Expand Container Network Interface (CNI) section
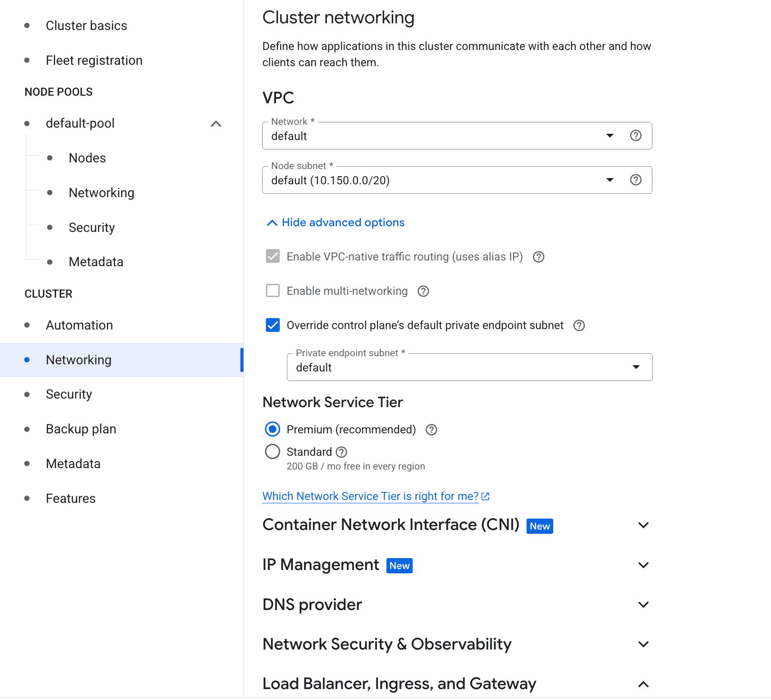Screen dimensions: 771x700 643,525
